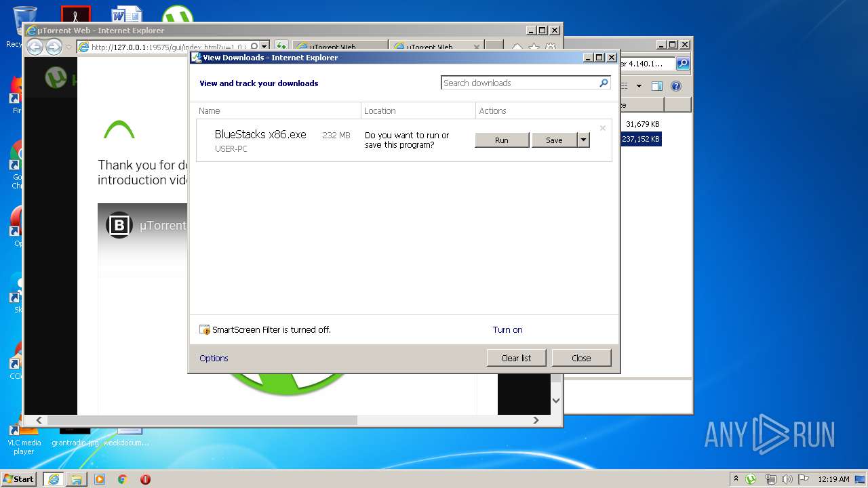This screenshot has height=488, width=868.
Task: Click the Opera icon in the taskbar
Action: tap(145, 479)
